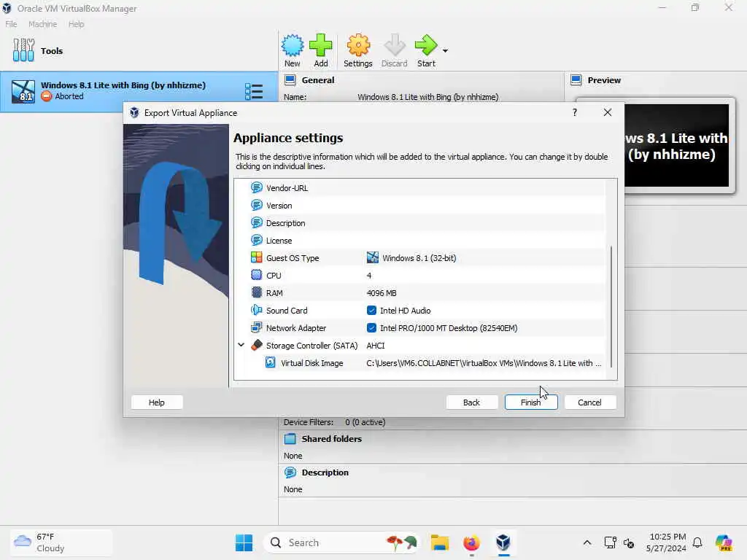Click the VM preview thumbnail
The width and height of the screenshot is (747, 560).
click(676, 145)
